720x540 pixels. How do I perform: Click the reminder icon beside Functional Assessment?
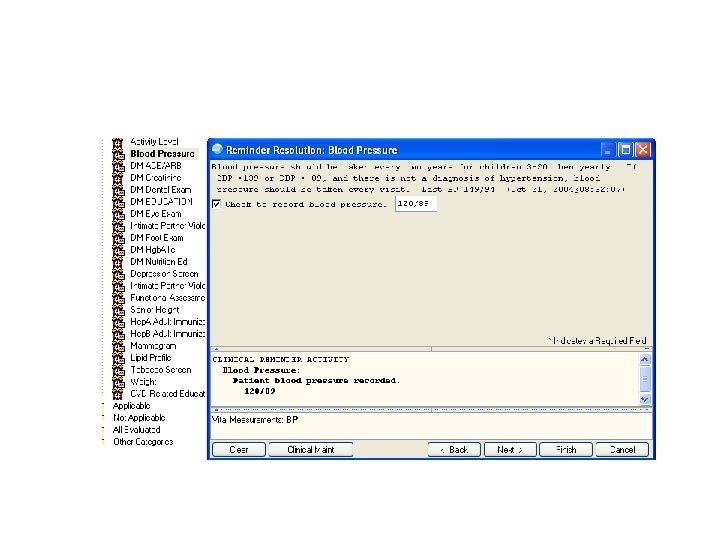(x=118, y=298)
